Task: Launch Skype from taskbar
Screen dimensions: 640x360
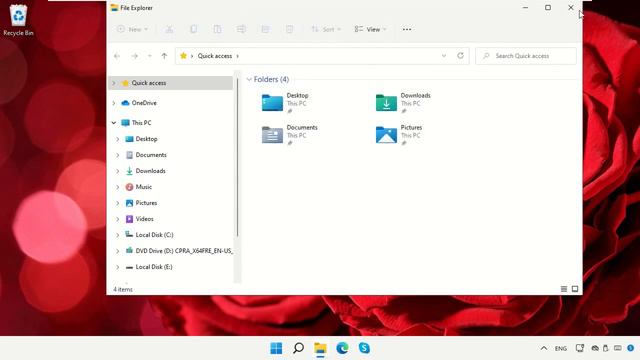Action: pos(364,348)
